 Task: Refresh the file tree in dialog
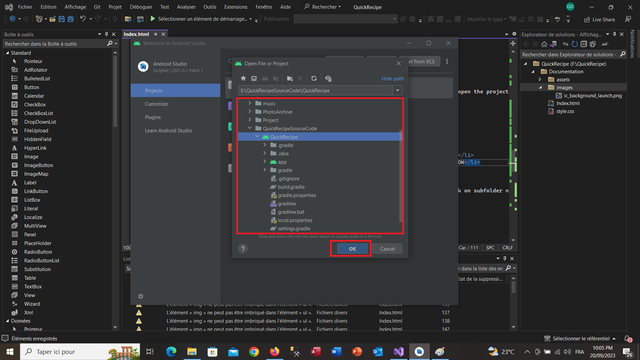click(x=314, y=78)
